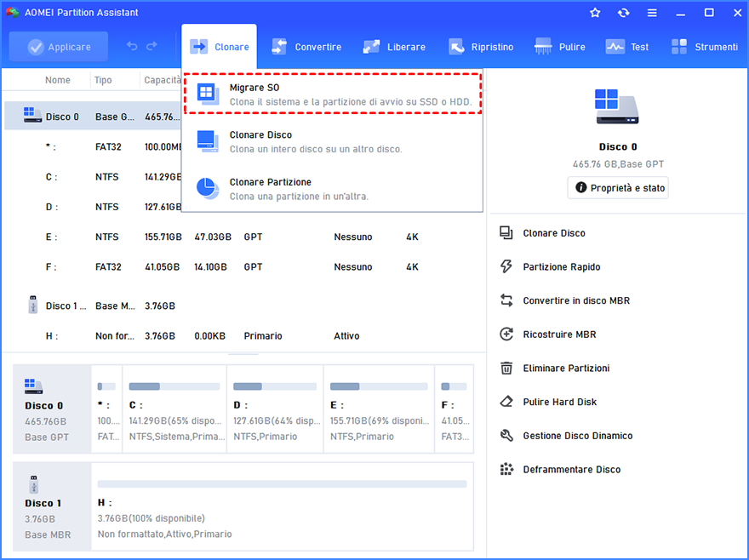
Task: Click the Migrare SO Windows icon
Action: [208, 94]
